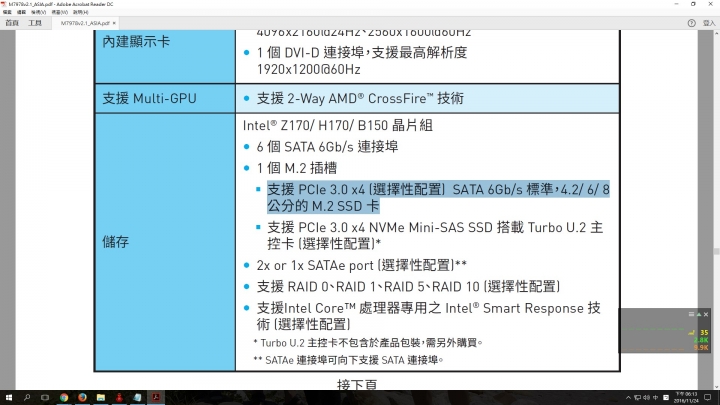Open the 編輯 (Edit) menu
Image resolution: width=720 pixels, height=405 pixels.
[21, 12]
